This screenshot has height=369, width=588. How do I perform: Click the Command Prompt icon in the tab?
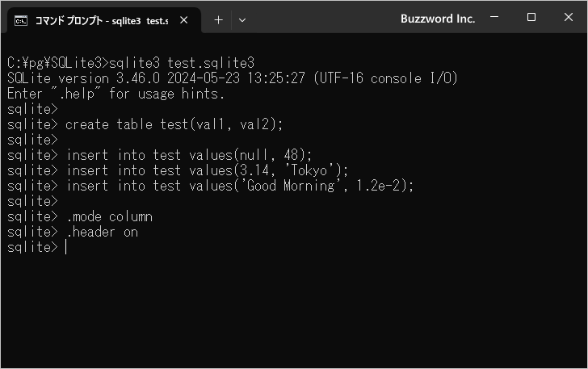point(22,19)
